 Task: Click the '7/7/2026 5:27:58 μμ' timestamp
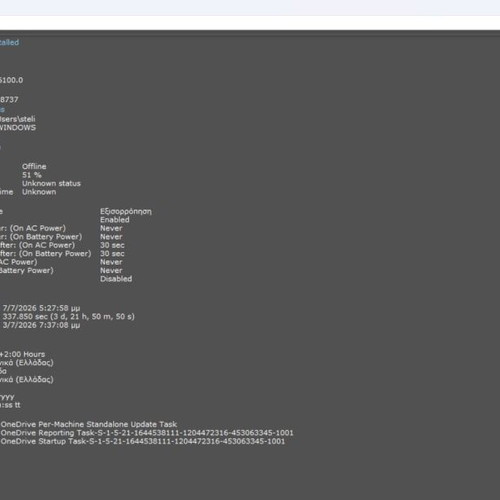(x=41, y=308)
